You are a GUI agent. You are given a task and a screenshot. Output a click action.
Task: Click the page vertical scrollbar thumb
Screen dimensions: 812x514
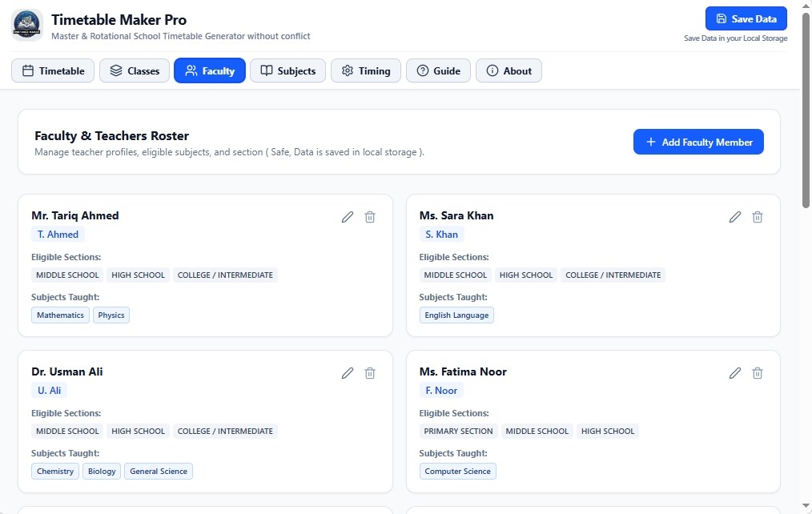point(806,110)
